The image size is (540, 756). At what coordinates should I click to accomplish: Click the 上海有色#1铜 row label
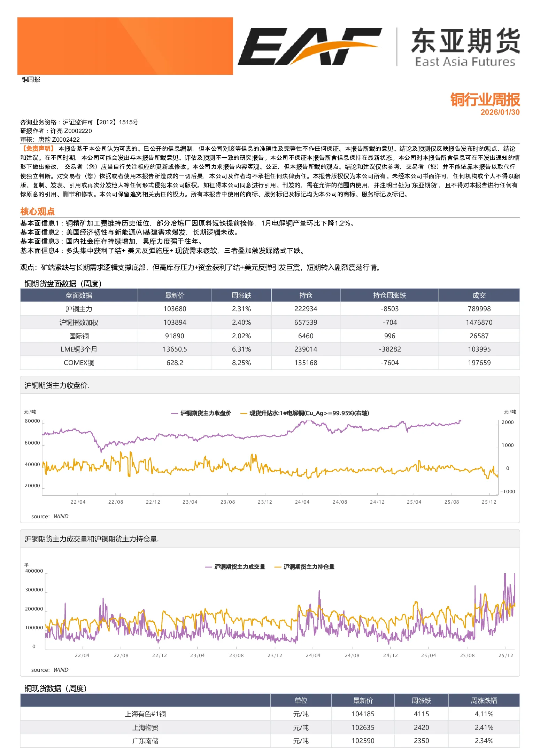(x=145, y=714)
